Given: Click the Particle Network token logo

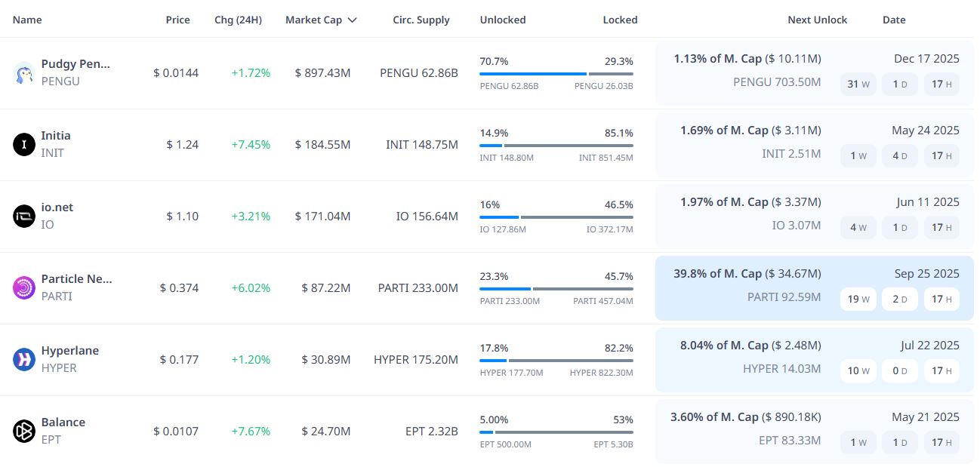Looking at the screenshot, I should [24, 287].
